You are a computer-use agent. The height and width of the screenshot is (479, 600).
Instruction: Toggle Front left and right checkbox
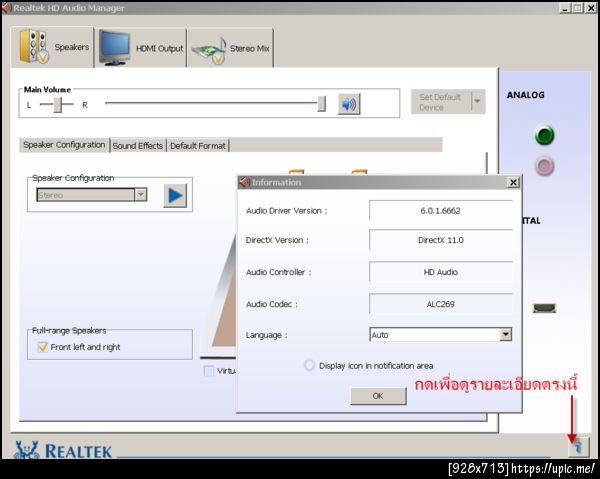click(42, 347)
